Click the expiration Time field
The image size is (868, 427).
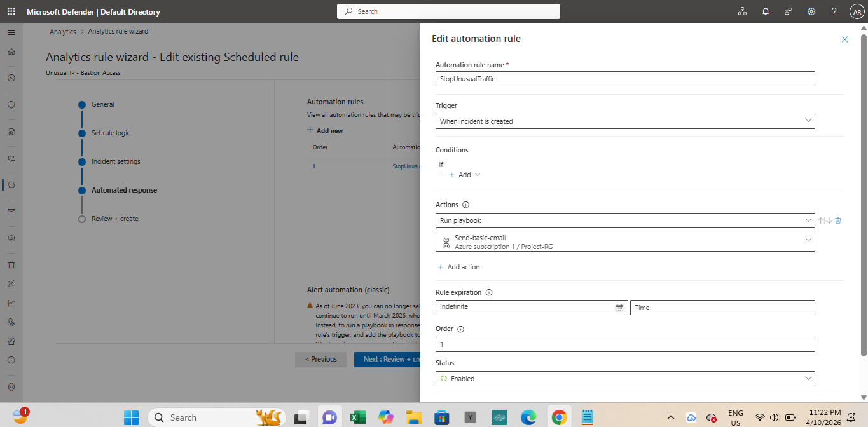coord(722,308)
